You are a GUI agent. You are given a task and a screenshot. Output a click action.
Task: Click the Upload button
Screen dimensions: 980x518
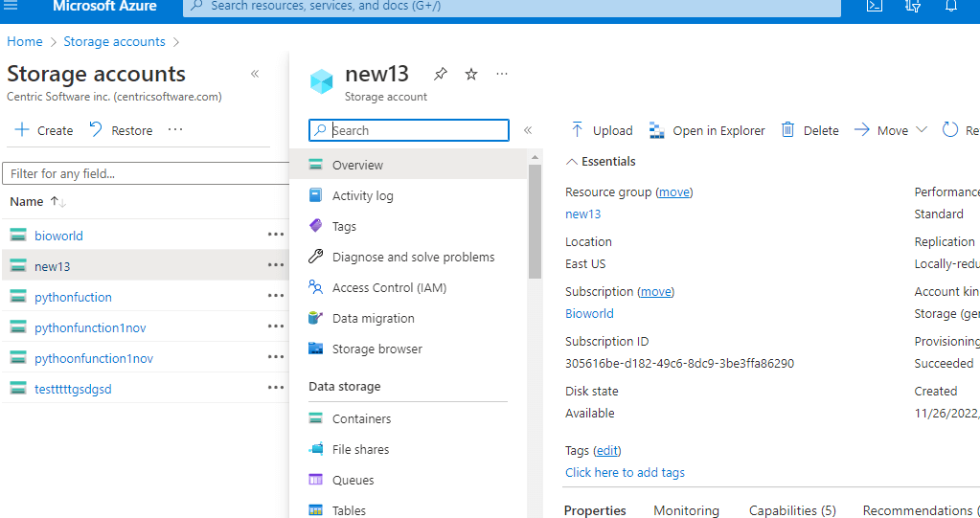click(602, 130)
